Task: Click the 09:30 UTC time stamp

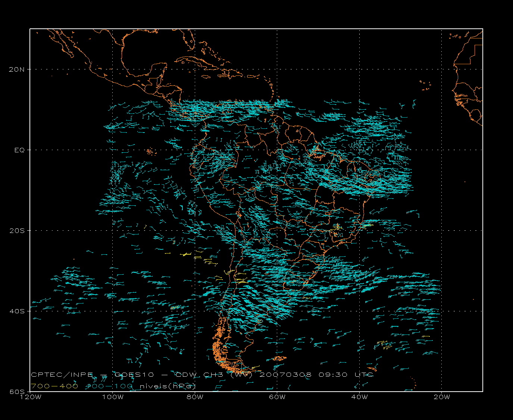Action: click(345, 375)
